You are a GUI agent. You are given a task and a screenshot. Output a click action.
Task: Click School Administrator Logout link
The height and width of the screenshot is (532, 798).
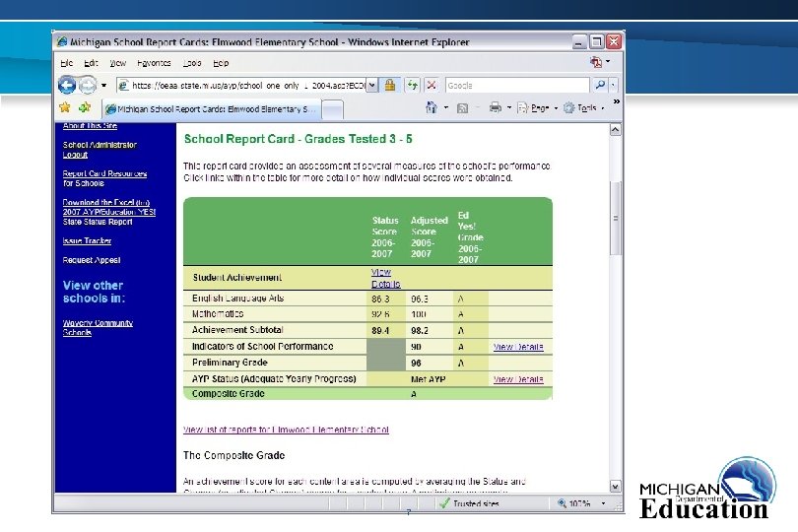pos(100,150)
